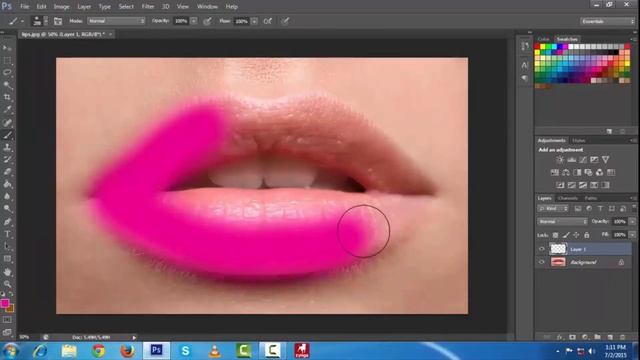The width and height of the screenshot is (640, 360).
Task: Select the Horizontal Type tool
Action: 7,234
